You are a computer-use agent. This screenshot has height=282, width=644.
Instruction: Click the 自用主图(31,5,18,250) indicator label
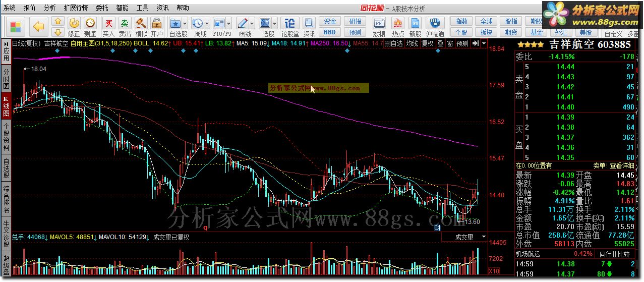pyautogui.click(x=101, y=43)
